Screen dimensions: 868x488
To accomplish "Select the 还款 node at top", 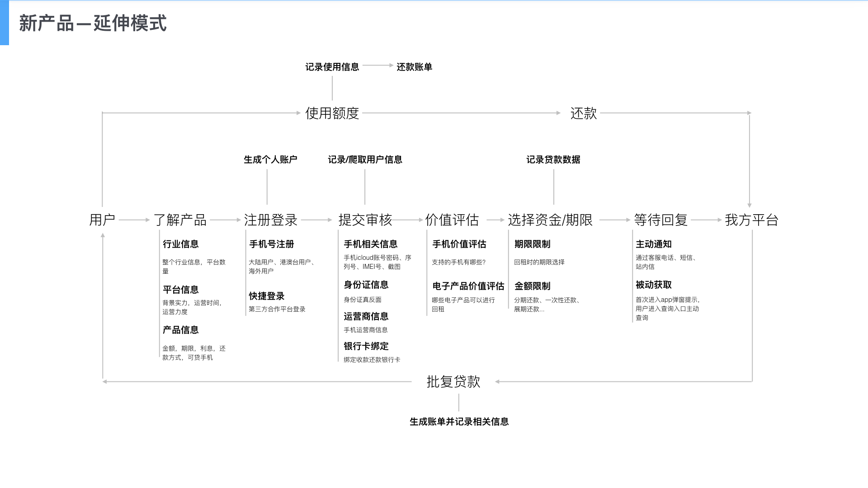I will (x=584, y=113).
